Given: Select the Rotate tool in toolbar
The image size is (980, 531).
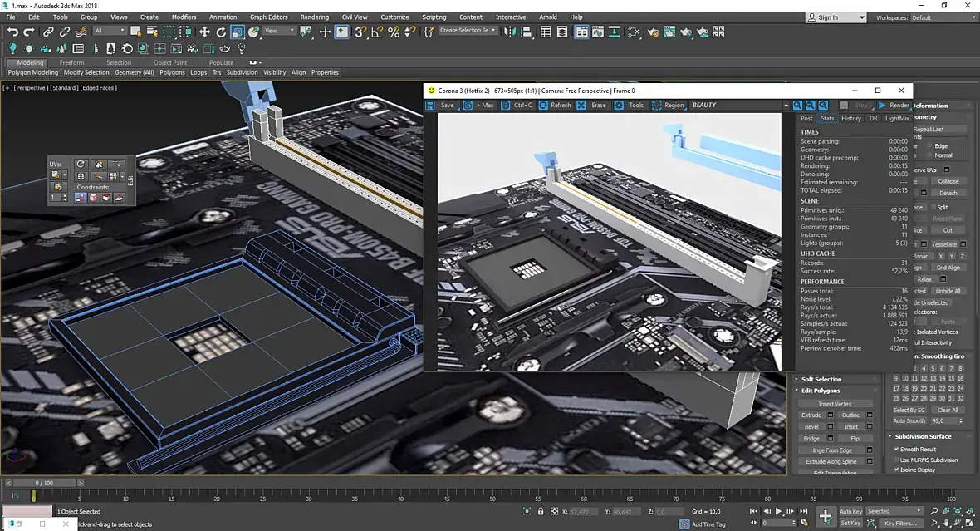Looking at the screenshot, I should 221,32.
